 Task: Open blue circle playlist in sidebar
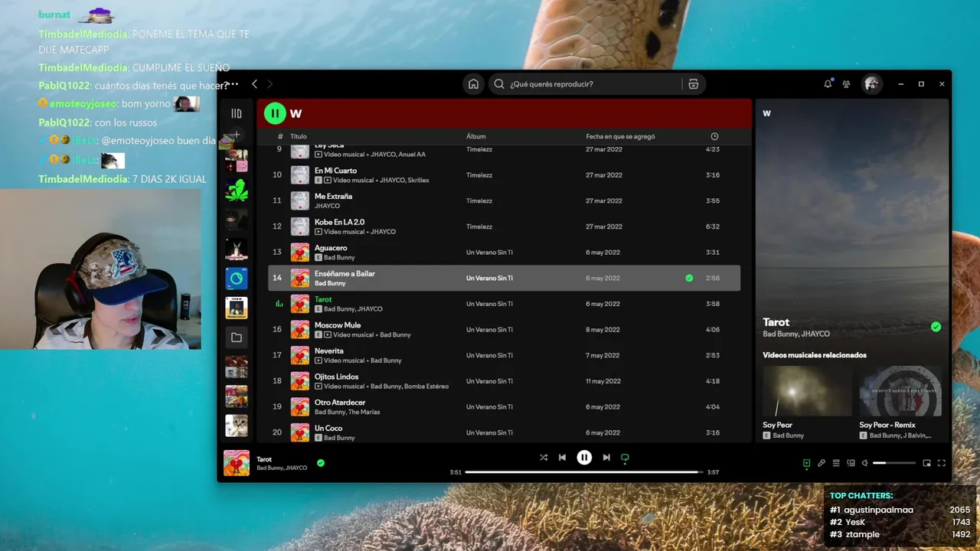coord(237,279)
